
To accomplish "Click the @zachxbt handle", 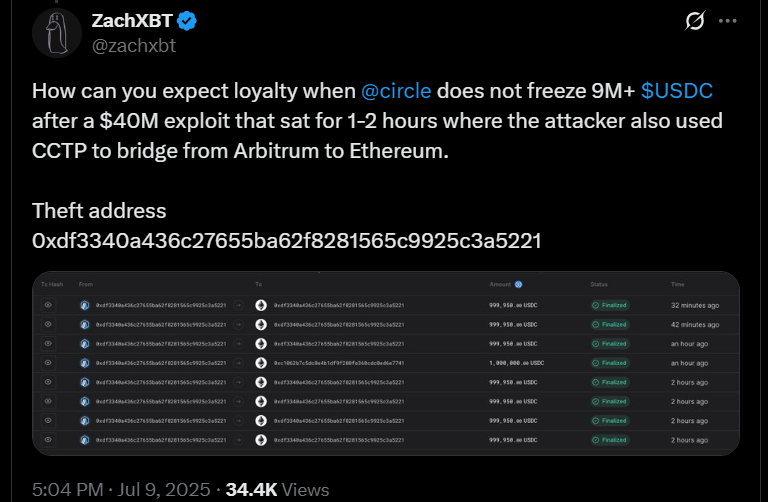I will click(134, 46).
